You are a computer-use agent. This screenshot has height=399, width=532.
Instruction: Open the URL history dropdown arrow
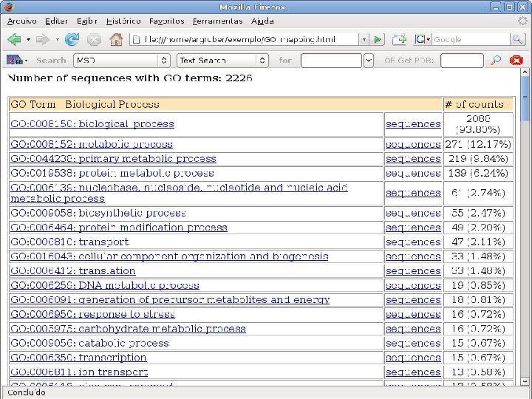click(363, 39)
